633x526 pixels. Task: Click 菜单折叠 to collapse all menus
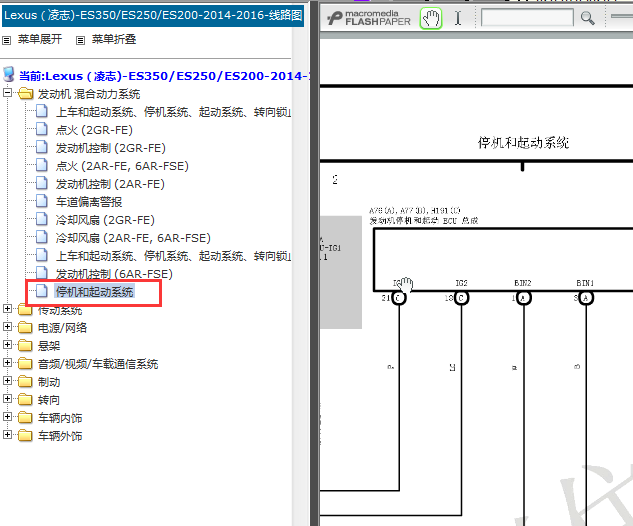pyautogui.click(x=114, y=39)
